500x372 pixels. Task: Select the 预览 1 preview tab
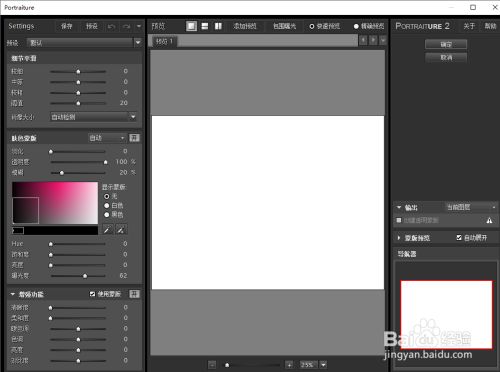164,41
